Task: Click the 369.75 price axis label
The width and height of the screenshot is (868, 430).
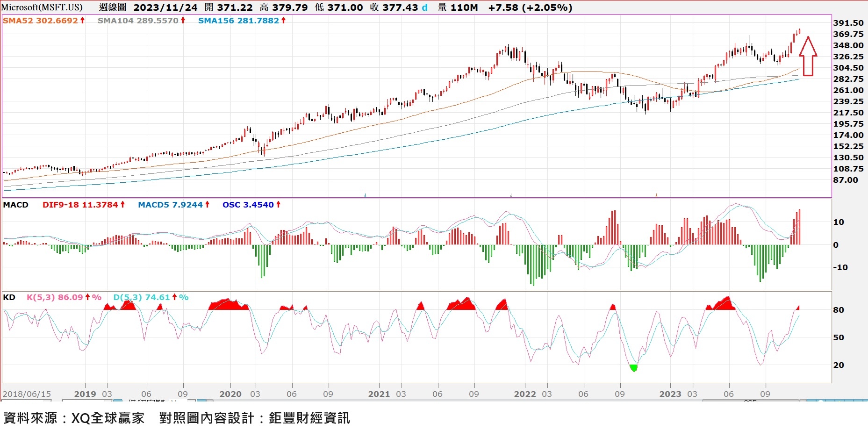Action: pos(848,34)
